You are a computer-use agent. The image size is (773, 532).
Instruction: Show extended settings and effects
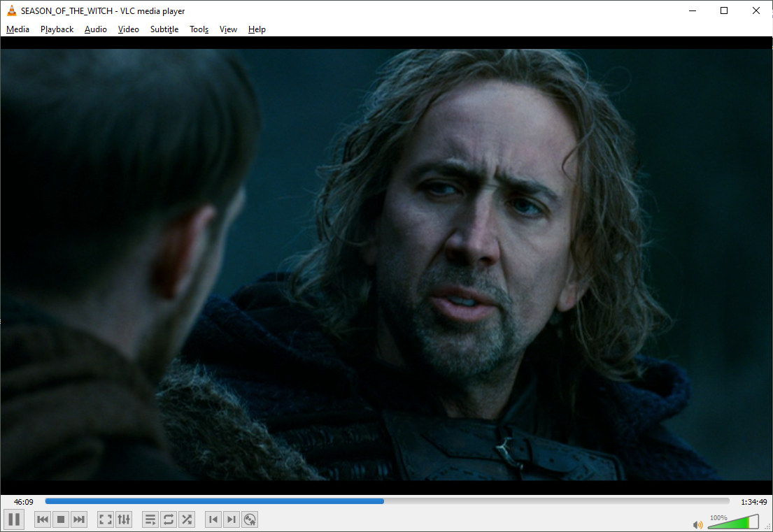tap(124, 519)
